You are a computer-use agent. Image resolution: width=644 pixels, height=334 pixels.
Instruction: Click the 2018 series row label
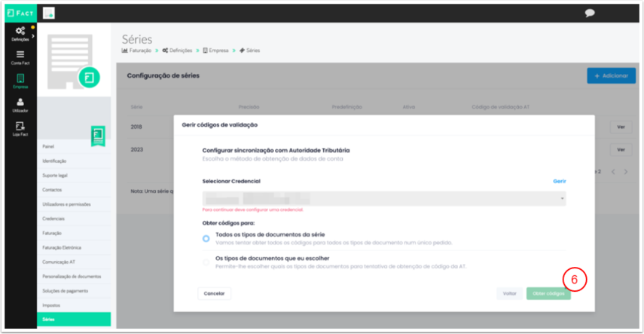coord(137,127)
